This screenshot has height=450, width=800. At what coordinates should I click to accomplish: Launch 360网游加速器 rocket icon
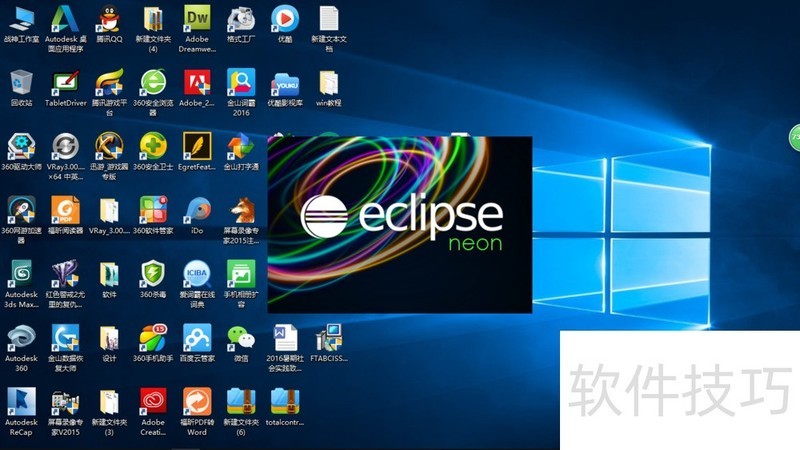point(21,211)
